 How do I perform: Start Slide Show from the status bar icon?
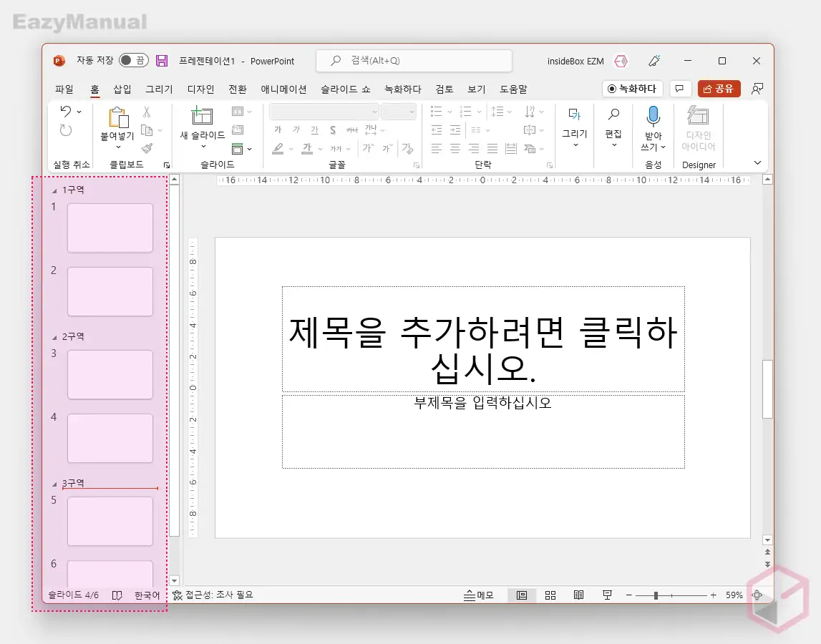(x=607, y=595)
